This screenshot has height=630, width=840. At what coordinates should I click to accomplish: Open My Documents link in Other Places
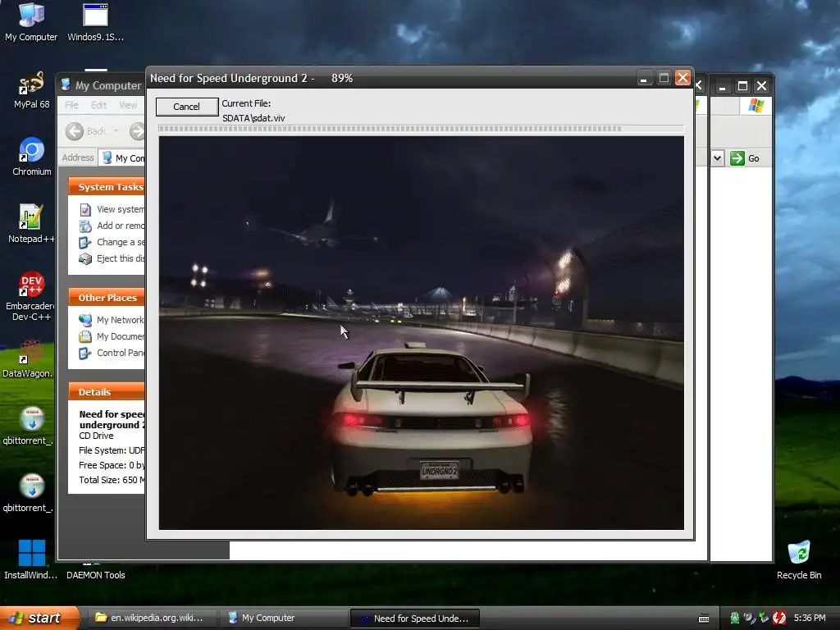click(x=113, y=336)
